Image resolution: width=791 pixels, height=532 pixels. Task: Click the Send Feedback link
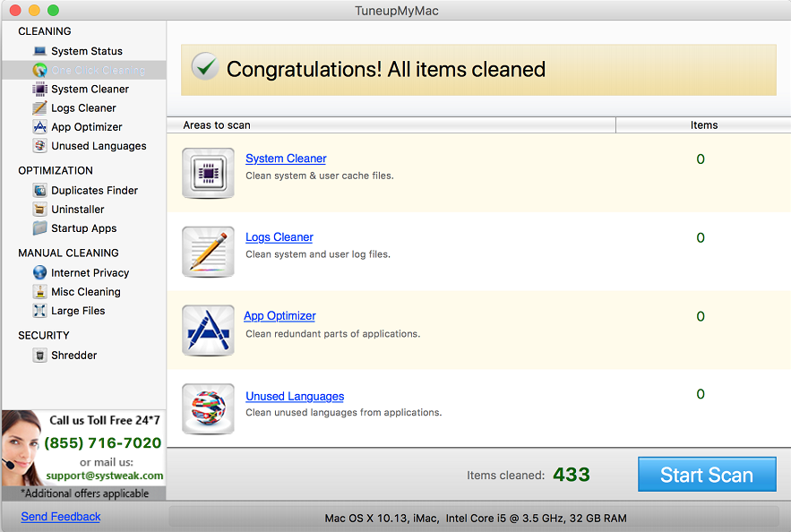(x=61, y=517)
